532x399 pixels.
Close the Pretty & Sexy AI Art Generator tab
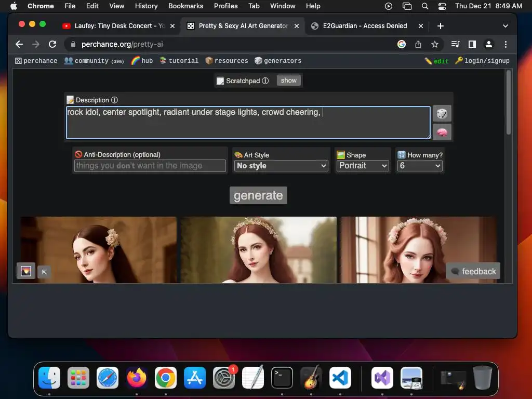tap(297, 26)
